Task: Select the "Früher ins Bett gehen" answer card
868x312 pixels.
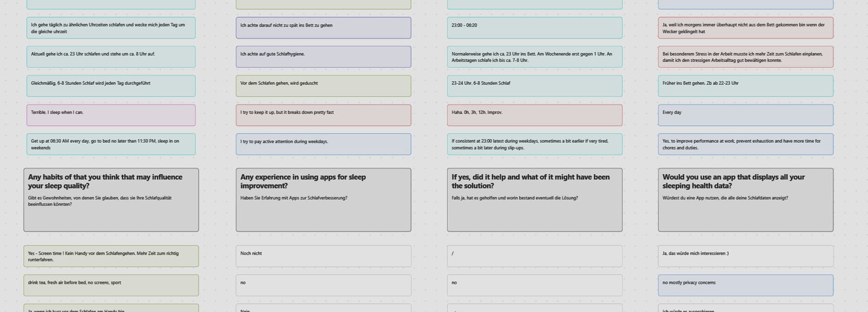Action: 745,86
